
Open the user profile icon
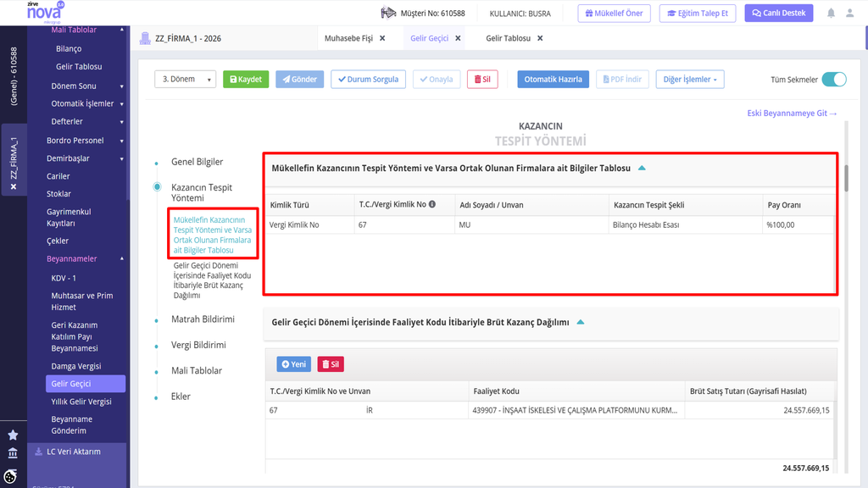click(849, 14)
